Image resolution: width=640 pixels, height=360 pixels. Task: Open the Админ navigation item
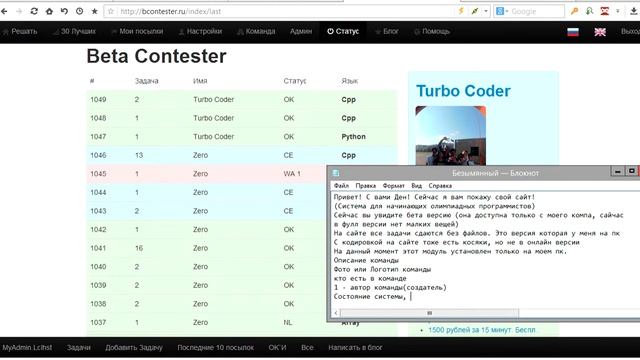pos(301,31)
